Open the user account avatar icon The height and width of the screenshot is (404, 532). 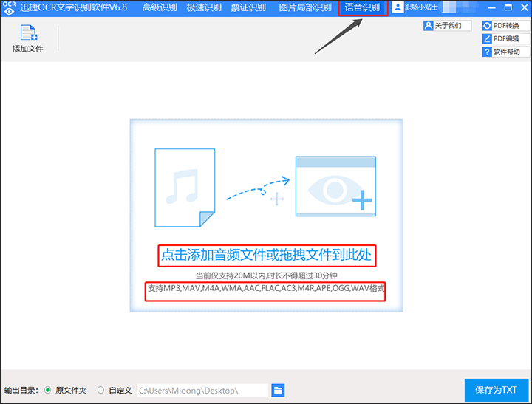pos(398,7)
